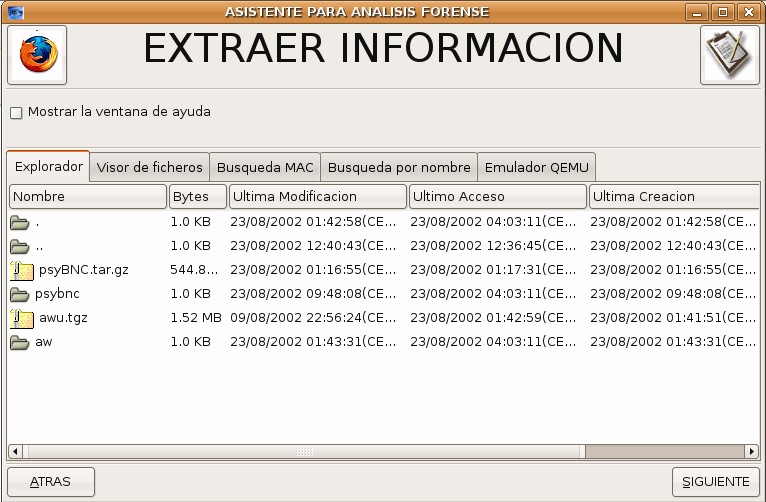Open the Emulador QEMU tab
This screenshot has height=502, width=766.
click(x=537, y=167)
